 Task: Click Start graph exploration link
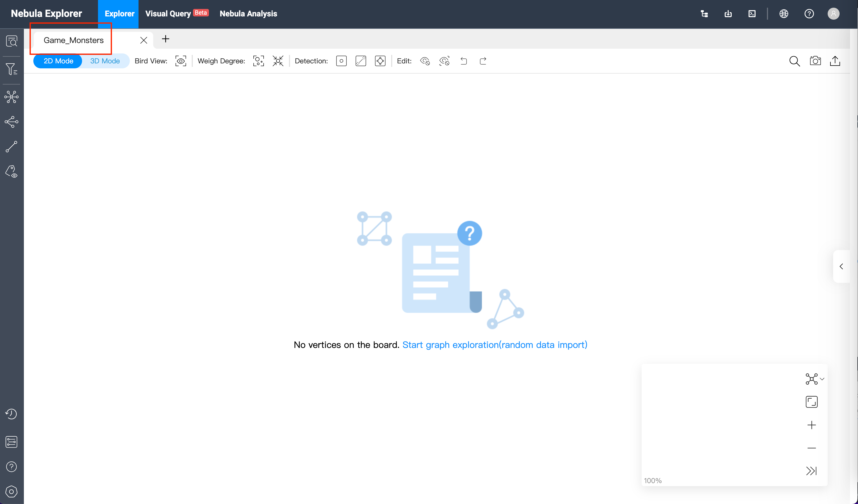coord(495,345)
